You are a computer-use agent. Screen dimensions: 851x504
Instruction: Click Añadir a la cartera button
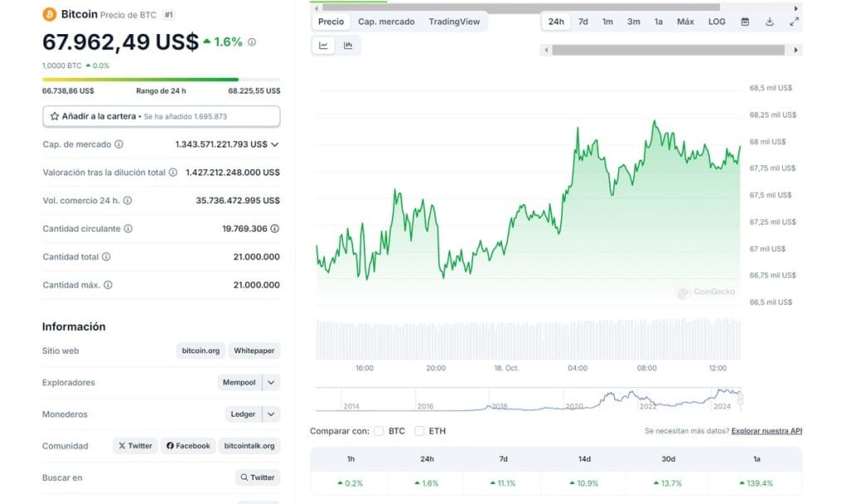[161, 116]
